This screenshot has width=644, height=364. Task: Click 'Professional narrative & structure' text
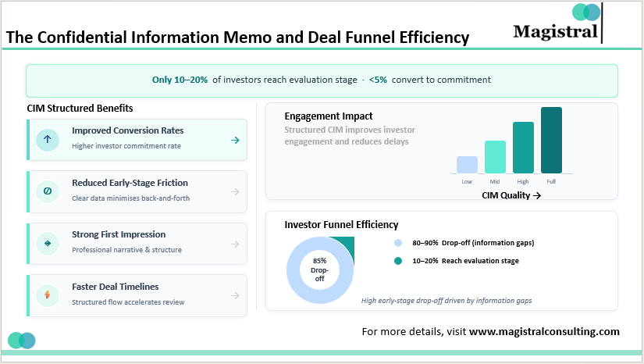pyautogui.click(x=126, y=250)
